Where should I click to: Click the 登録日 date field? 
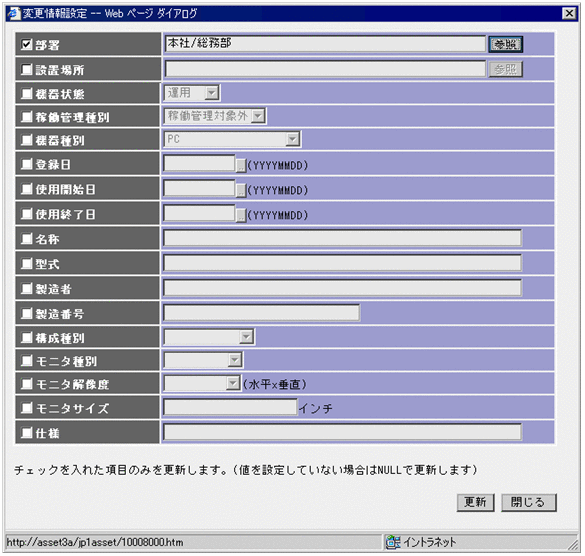pyautogui.click(x=200, y=163)
